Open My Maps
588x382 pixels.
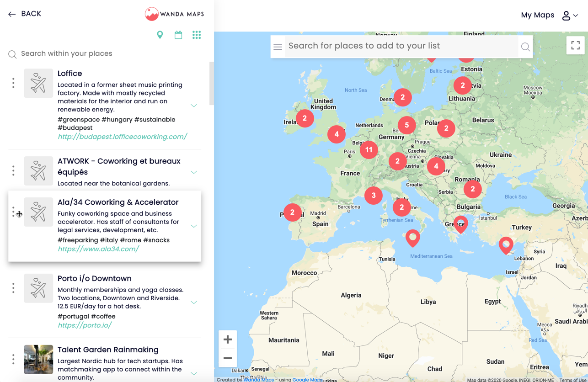pos(538,15)
